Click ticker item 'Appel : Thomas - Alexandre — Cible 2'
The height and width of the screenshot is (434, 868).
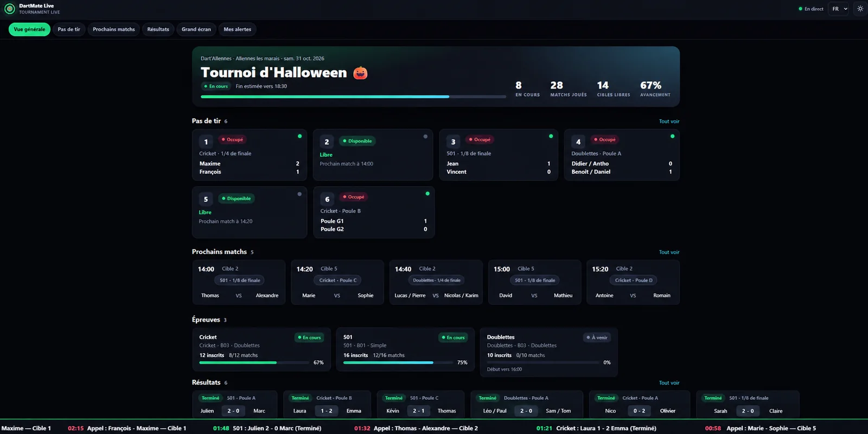tap(416, 429)
